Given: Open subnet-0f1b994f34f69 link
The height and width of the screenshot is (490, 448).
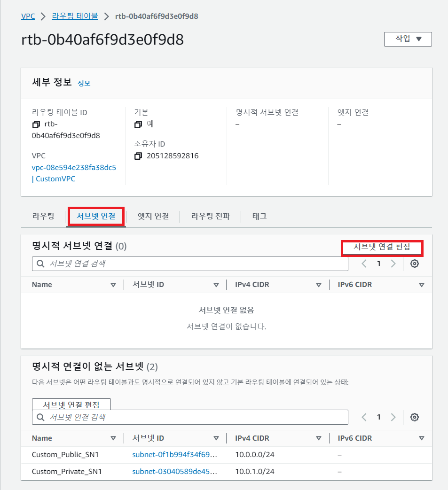Looking at the screenshot, I should pyautogui.click(x=174, y=455).
